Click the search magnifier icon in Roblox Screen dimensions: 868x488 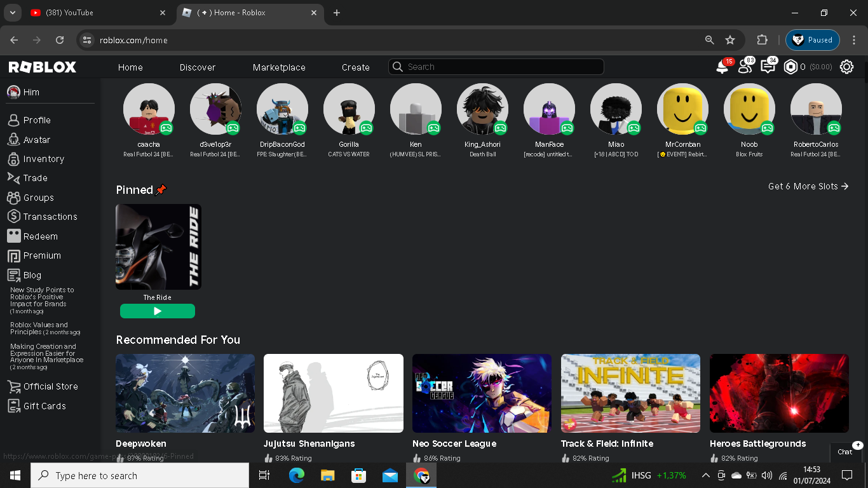point(398,67)
